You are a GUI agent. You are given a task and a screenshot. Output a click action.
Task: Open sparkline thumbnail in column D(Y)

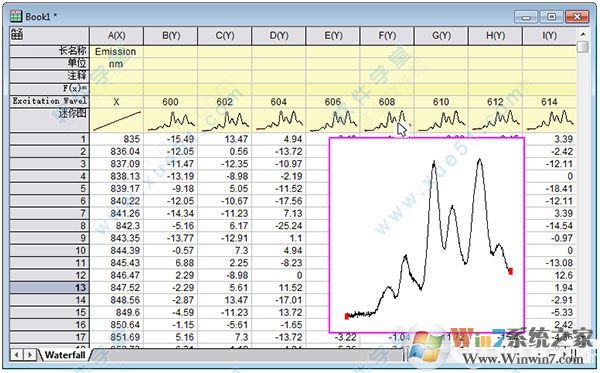279,121
